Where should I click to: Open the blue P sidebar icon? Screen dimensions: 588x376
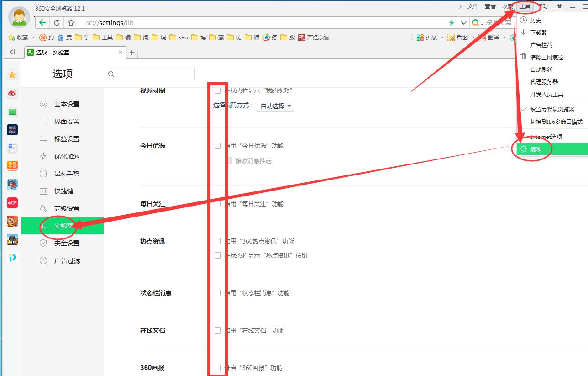pyautogui.click(x=12, y=258)
